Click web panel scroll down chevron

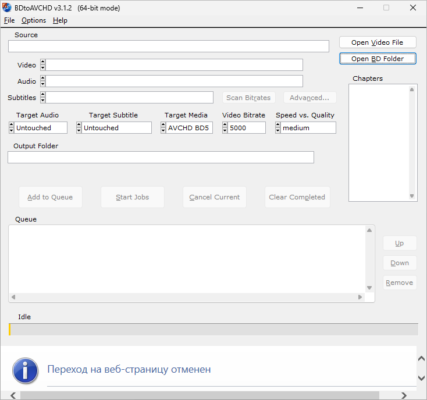421,378
